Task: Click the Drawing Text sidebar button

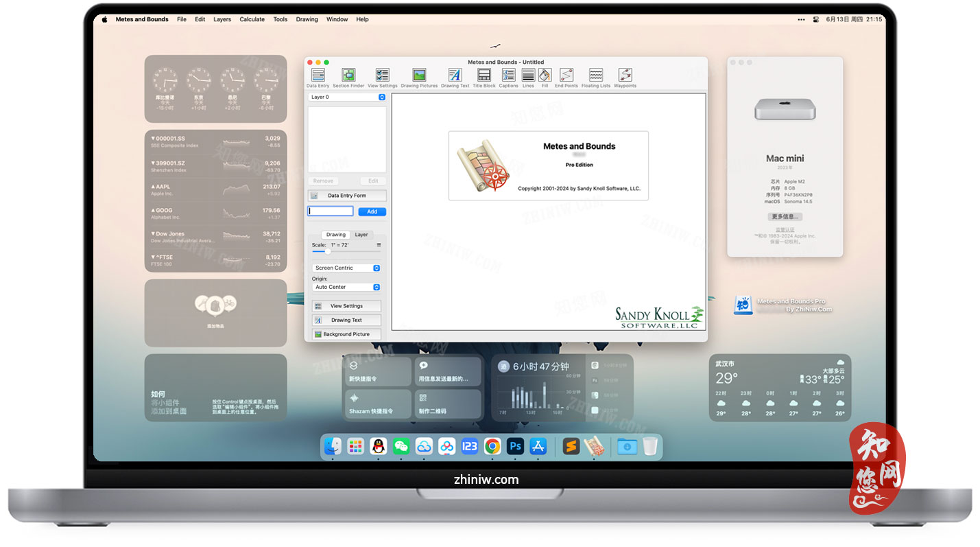Action: [346, 320]
